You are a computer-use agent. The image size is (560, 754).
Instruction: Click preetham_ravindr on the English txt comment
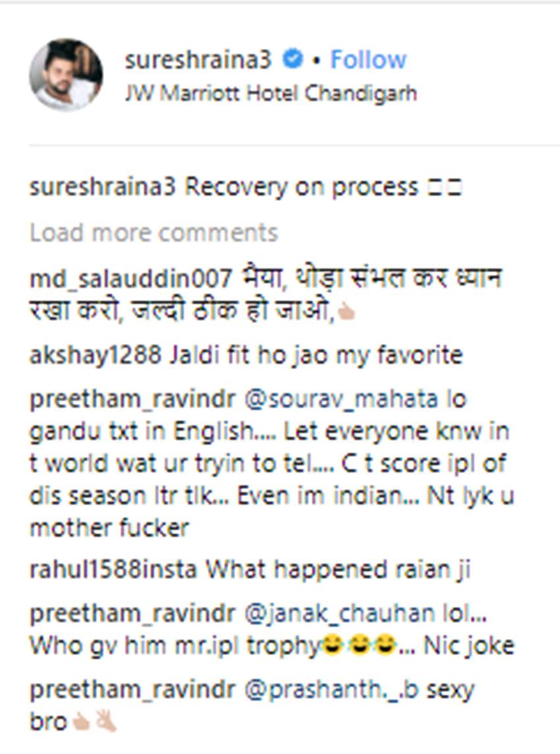(132, 399)
